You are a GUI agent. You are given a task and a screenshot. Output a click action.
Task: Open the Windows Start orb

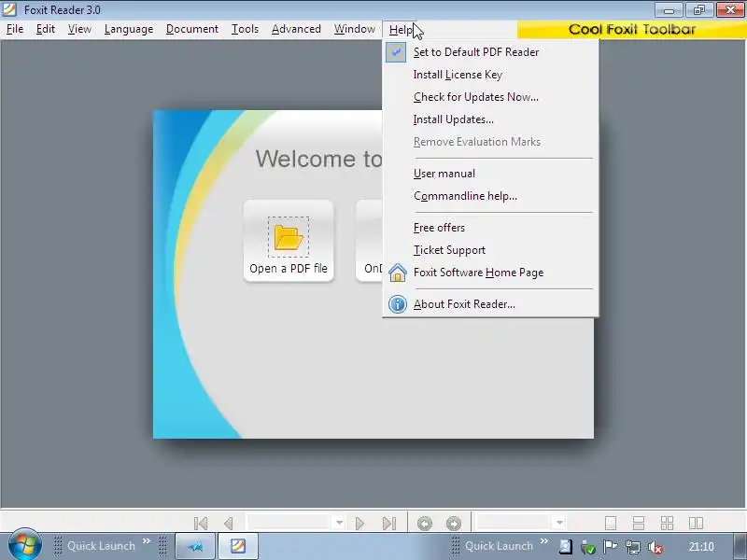coord(24,545)
